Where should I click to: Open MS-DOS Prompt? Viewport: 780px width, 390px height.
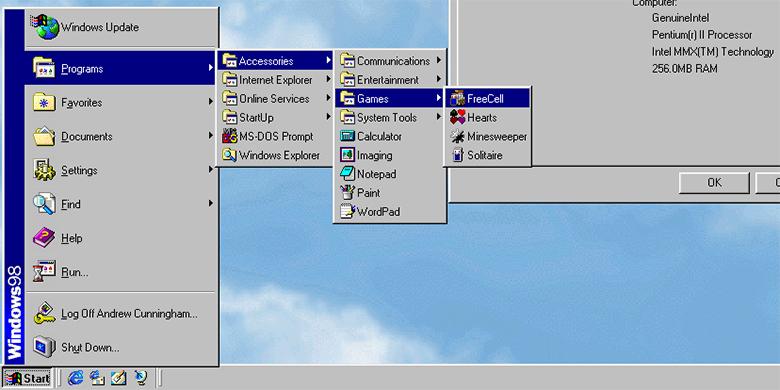point(275,136)
